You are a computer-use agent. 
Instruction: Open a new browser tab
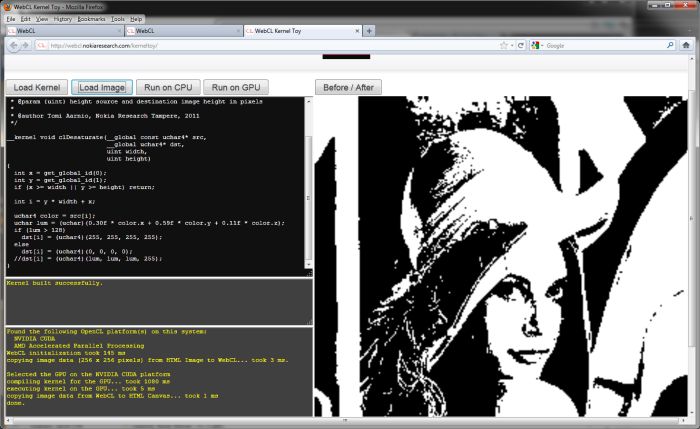click(x=369, y=31)
